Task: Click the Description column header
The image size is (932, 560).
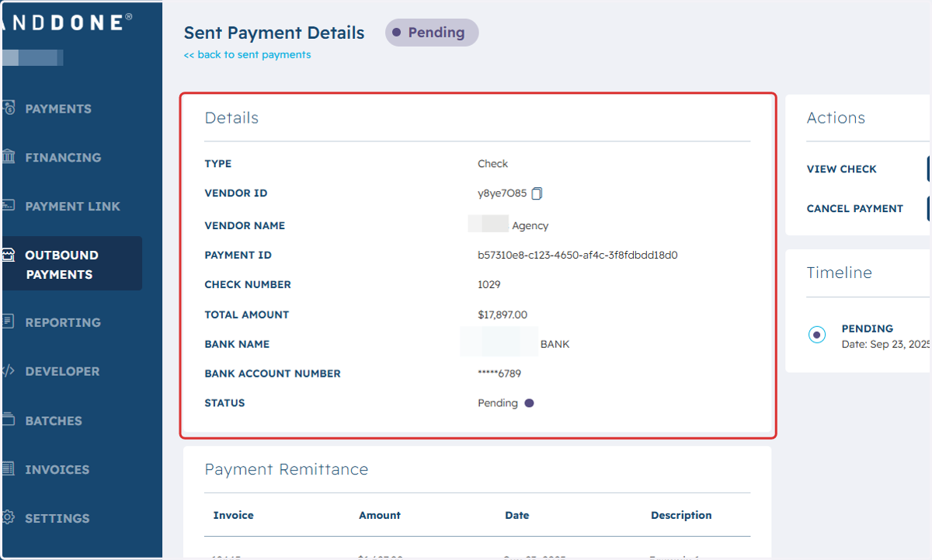Action: (681, 515)
